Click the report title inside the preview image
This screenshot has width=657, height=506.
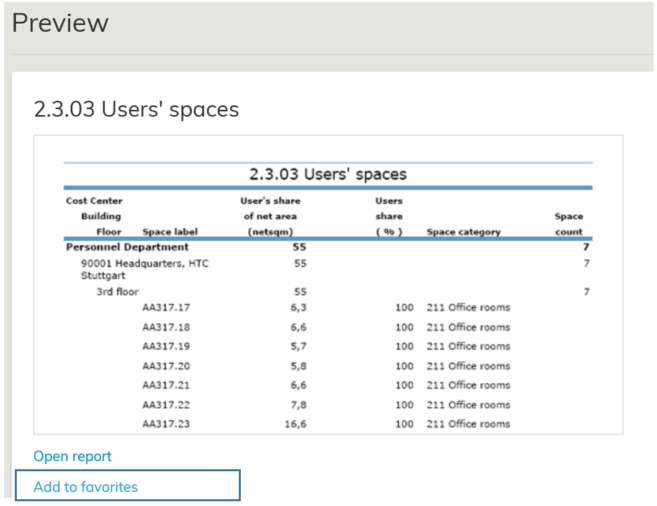(327, 175)
